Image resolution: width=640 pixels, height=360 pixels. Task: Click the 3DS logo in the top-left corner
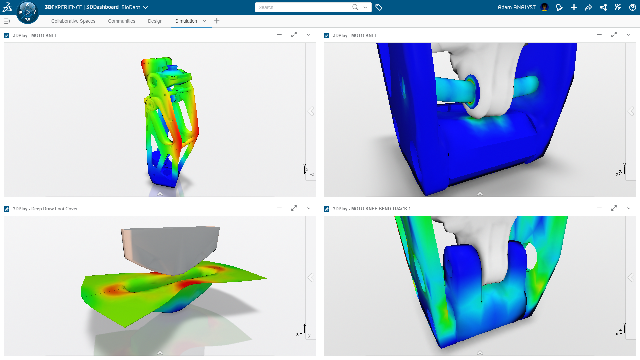tap(7, 7)
